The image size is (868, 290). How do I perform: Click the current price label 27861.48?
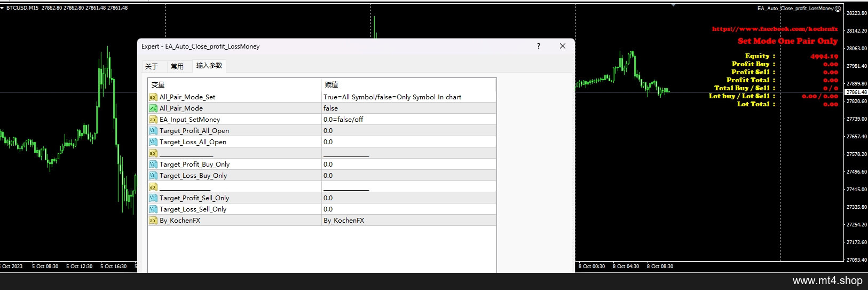[856, 92]
